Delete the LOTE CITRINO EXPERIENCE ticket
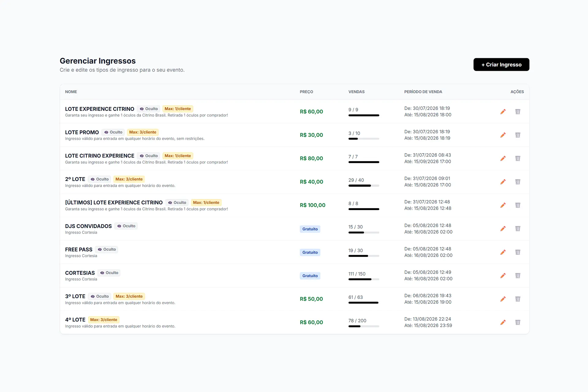588x392 pixels. click(x=518, y=158)
